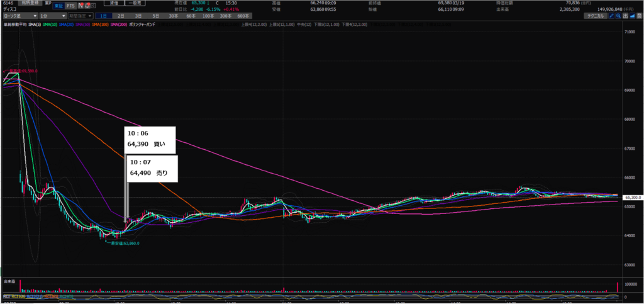Click the 10:07 売り trade annotation box
The image size is (644, 304).
152,167
